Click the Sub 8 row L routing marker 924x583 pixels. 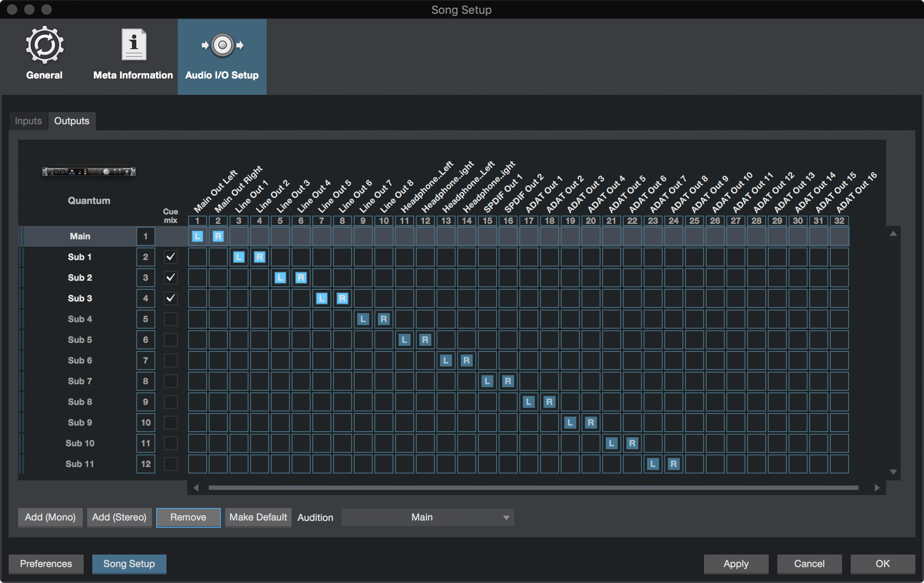point(529,402)
